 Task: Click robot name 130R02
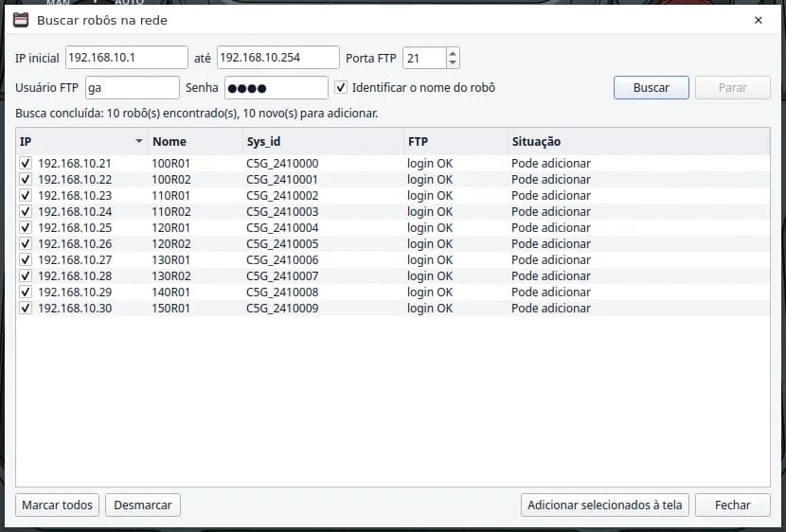coord(171,275)
